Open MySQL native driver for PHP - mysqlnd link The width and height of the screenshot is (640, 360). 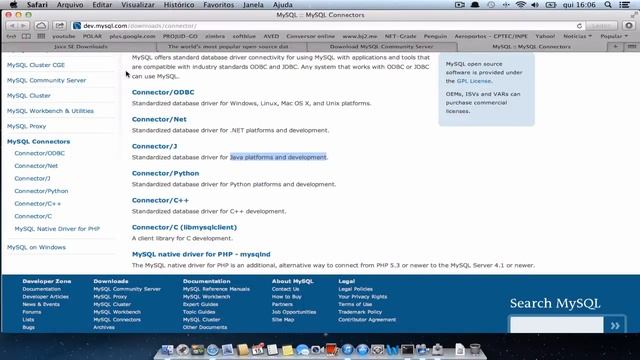point(201,254)
